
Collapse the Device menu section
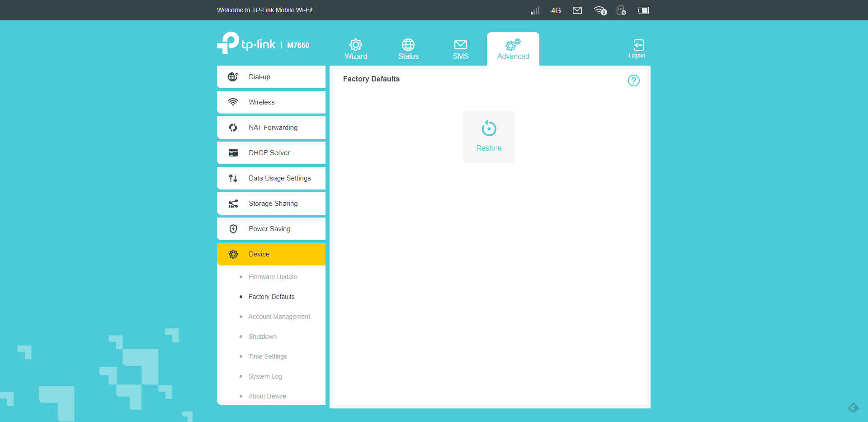coord(271,254)
